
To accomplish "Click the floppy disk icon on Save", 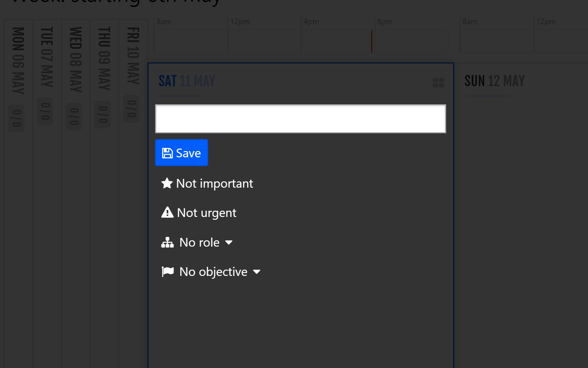I will [167, 152].
